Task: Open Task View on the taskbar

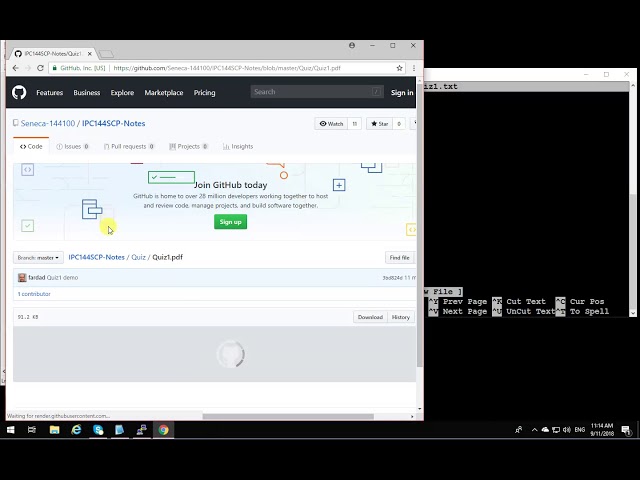Action: pyautogui.click(x=31, y=430)
